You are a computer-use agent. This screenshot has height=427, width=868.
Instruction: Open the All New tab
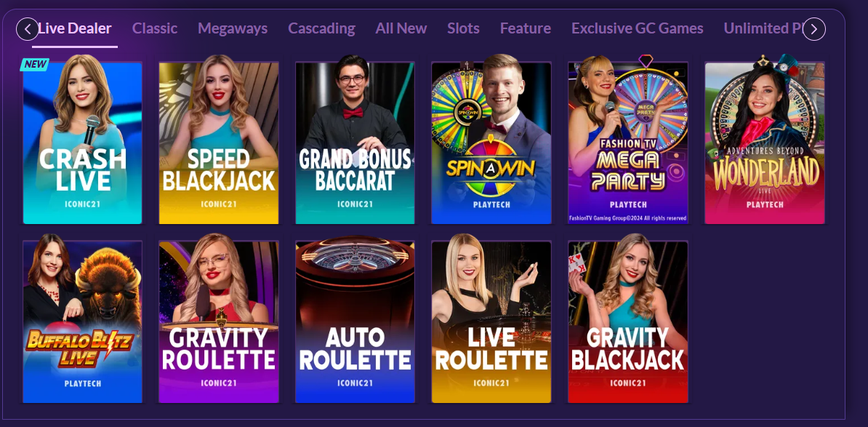pyautogui.click(x=401, y=28)
